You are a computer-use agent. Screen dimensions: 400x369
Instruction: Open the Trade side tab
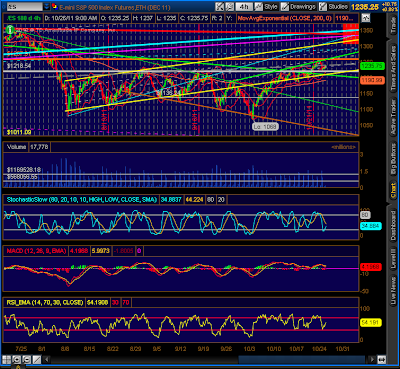[x=393, y=25]
